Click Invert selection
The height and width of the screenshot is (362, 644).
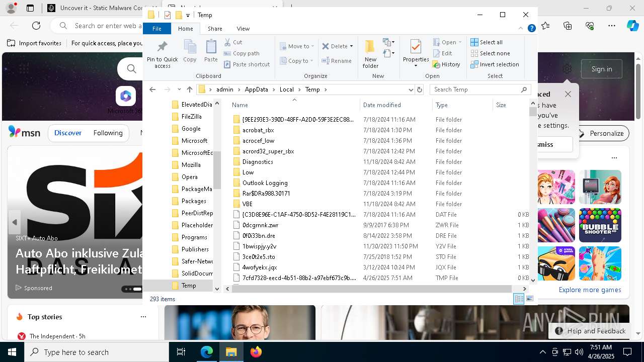[x=495, y=64]
